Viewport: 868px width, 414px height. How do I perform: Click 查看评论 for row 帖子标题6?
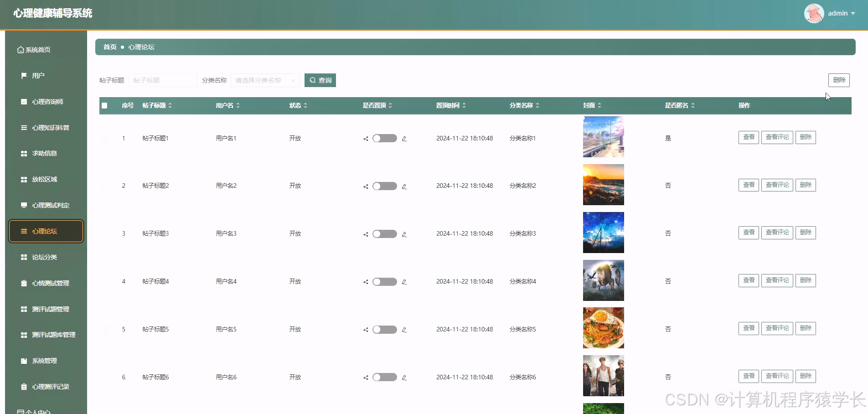[x=777, y=376]
